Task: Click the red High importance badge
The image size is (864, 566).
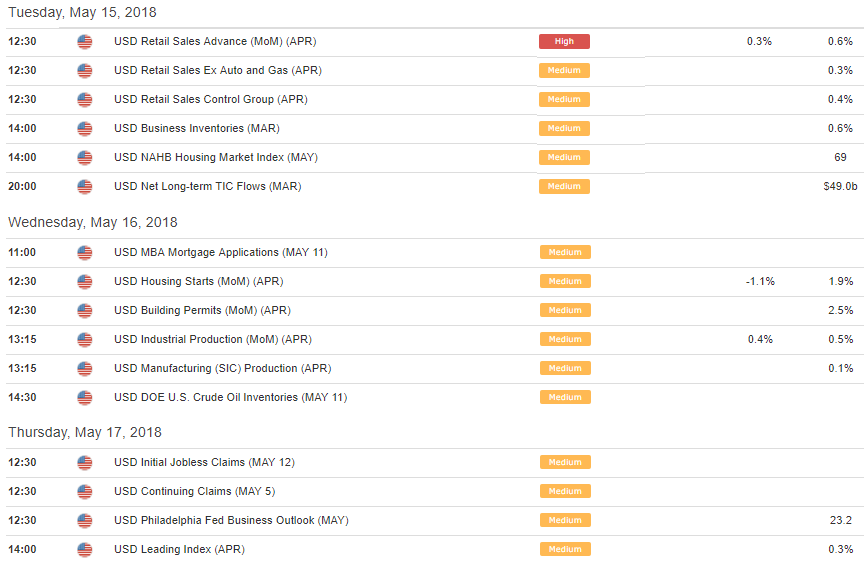Action: [x=564, y=42]
